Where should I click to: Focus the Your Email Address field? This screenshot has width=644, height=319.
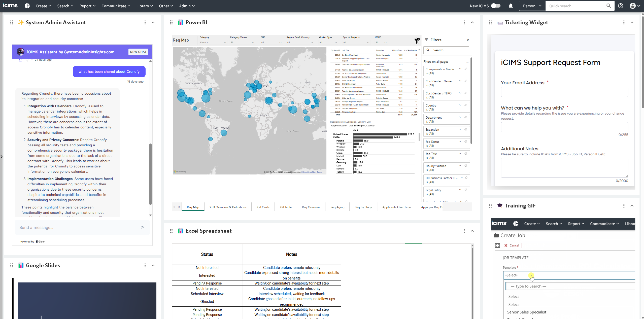tap(564, 92)
